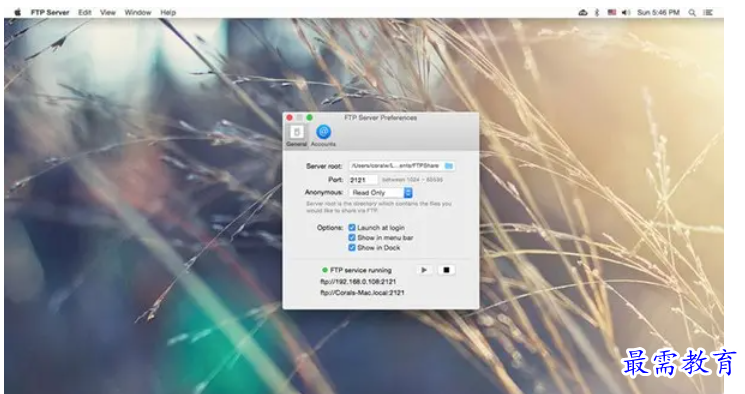745x394 pixels.
Task: Open Spotlight search magnifier icon
Action: pyautogui.click(x=692, y=13)
